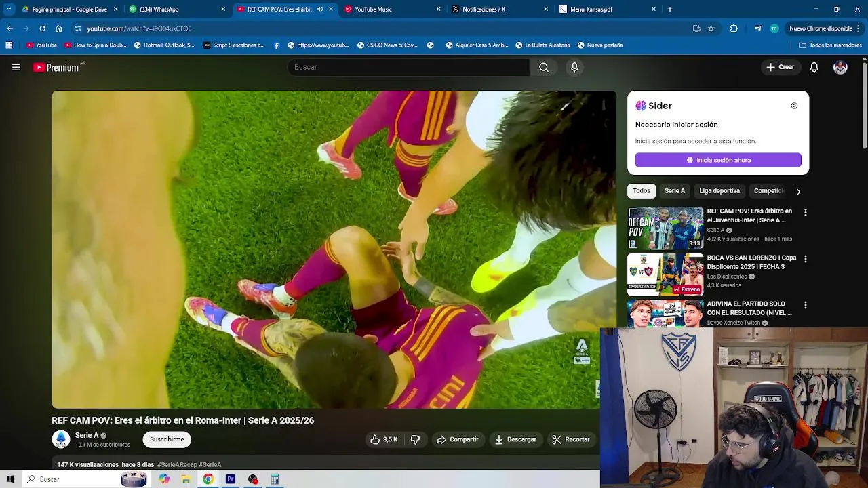Open Chrome apps grid in bookmarks bar
Viewport: 868px width, 488px height.
pos(9,45)
